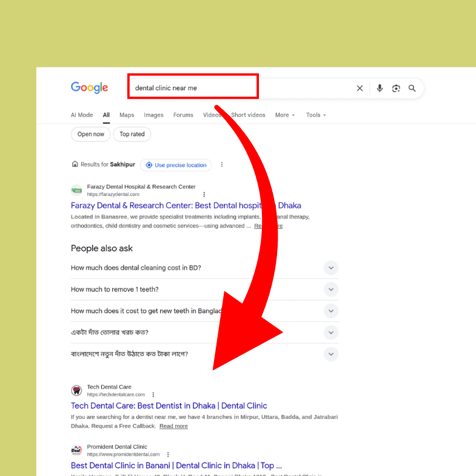Expand the question একটা দাঁত তোলার খরচ কত?
The image size is (476, 476).
tap(204, 332)
